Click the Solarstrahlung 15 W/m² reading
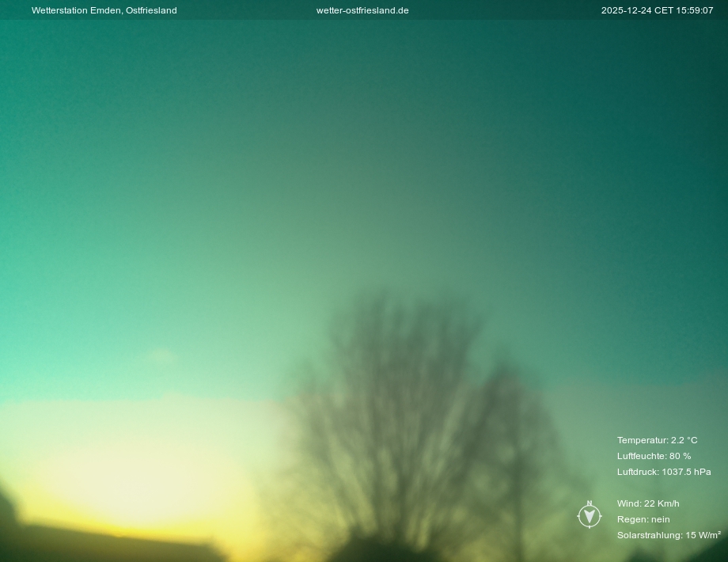 [x=668, y=535]
